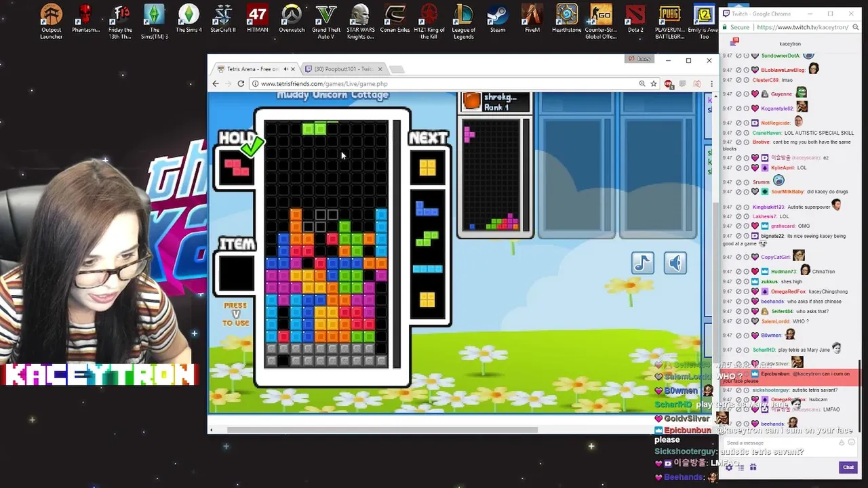Open Steam from the desktop
The width and height of the screenshot is (868, 488).
498,19
